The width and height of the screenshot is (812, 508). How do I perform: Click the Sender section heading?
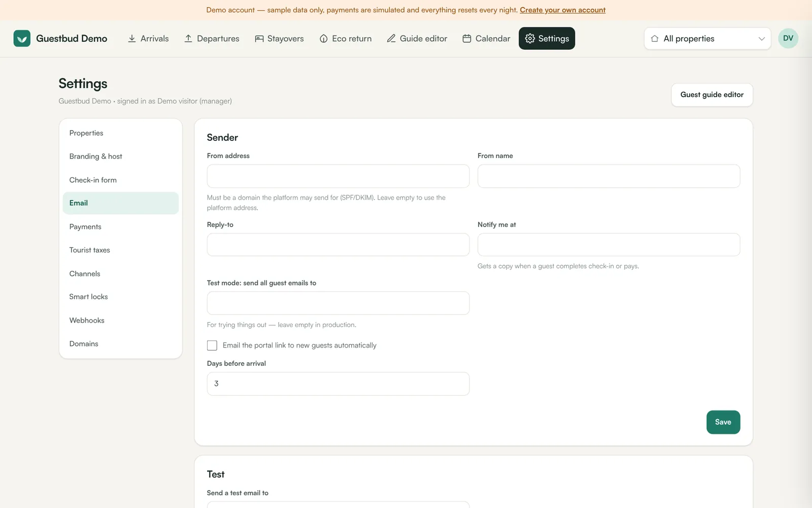(x=222, y=138)
